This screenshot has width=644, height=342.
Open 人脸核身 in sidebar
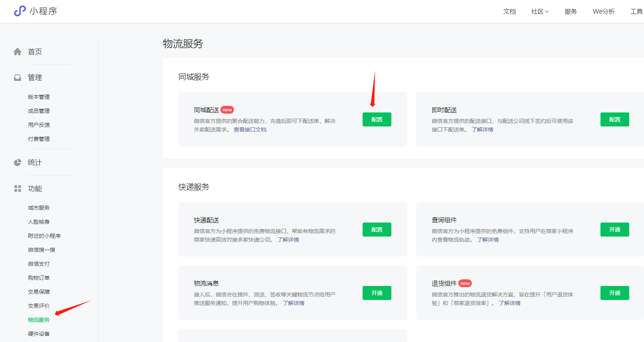pyautogui.click(x=39, y=222)
